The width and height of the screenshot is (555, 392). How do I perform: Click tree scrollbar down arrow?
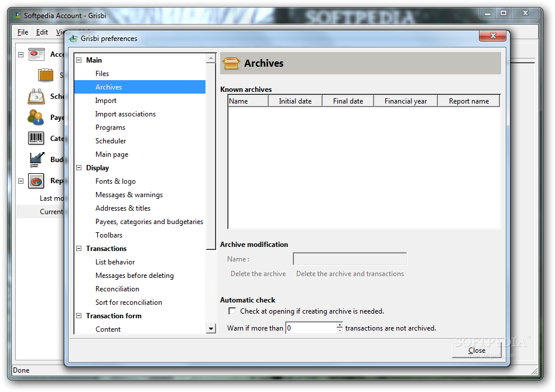click(x=211, y=329)
